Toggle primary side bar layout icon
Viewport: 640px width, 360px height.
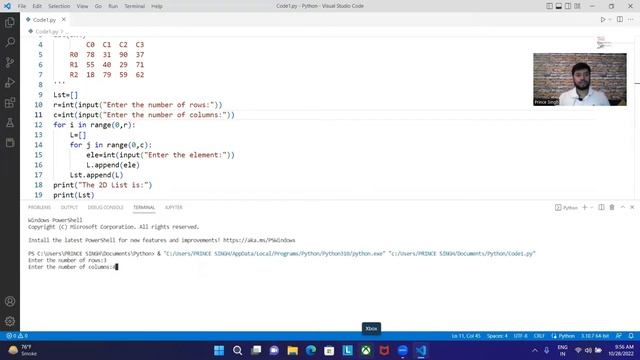[x=549, y=6]
